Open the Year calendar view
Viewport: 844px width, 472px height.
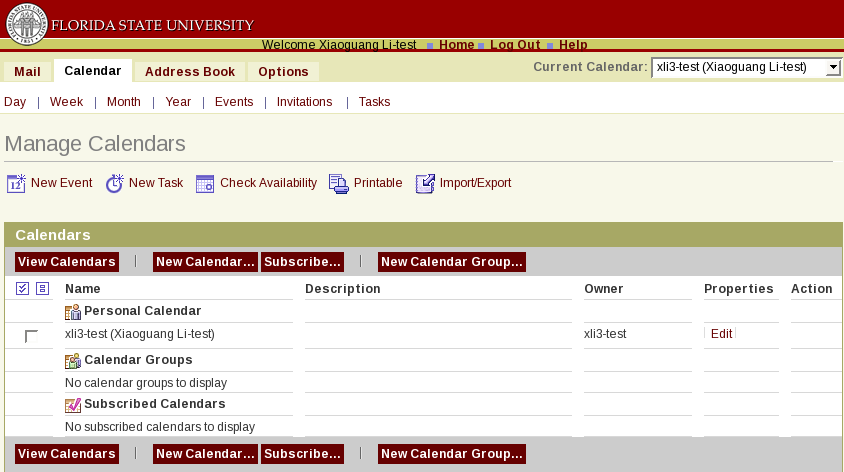tap(178, 102)
